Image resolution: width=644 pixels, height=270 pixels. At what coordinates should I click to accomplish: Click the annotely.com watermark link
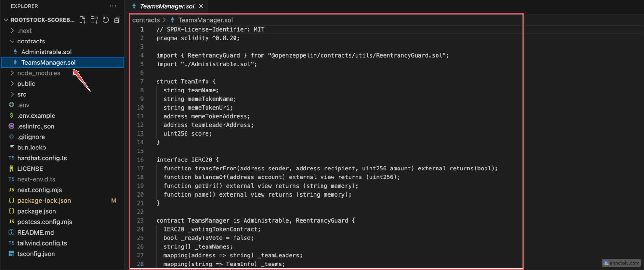pos(621,263)
